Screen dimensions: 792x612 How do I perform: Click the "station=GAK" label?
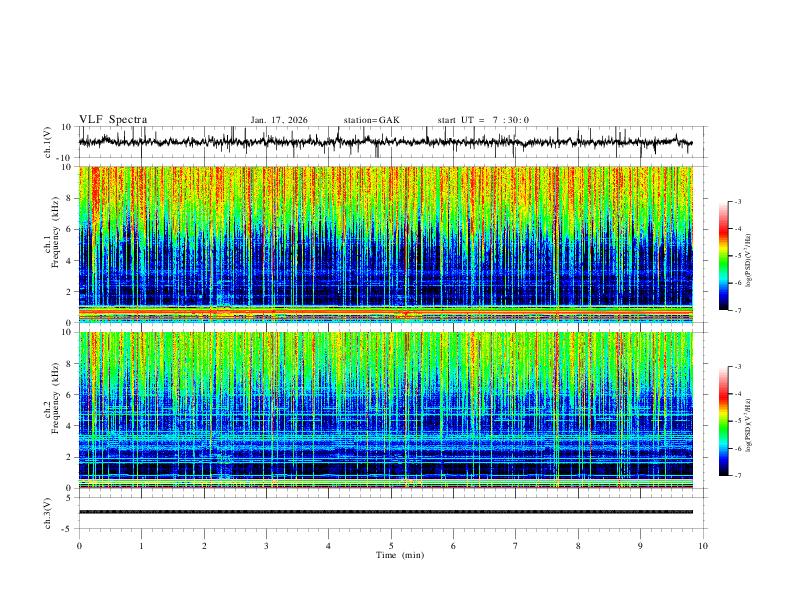pyautogui.click(x=371, y=120)
